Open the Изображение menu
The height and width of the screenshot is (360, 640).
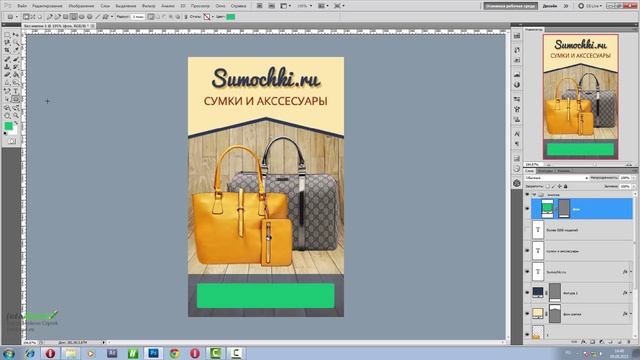(81, 6)
